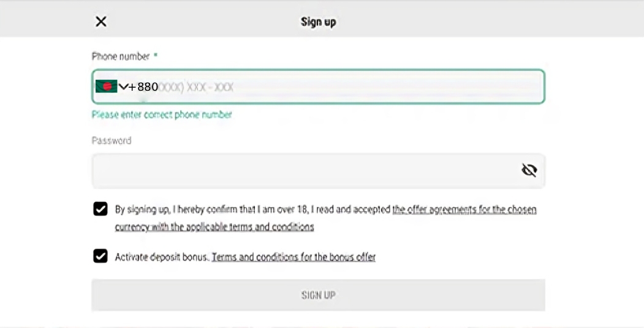Click 'applicable terms and conditions' link text
The width and height of the screenshot is (644, 328).
point(242,227)
